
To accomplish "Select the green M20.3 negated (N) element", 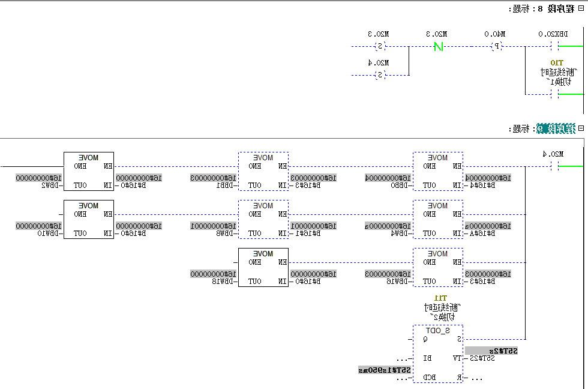I will pos(439,46).
